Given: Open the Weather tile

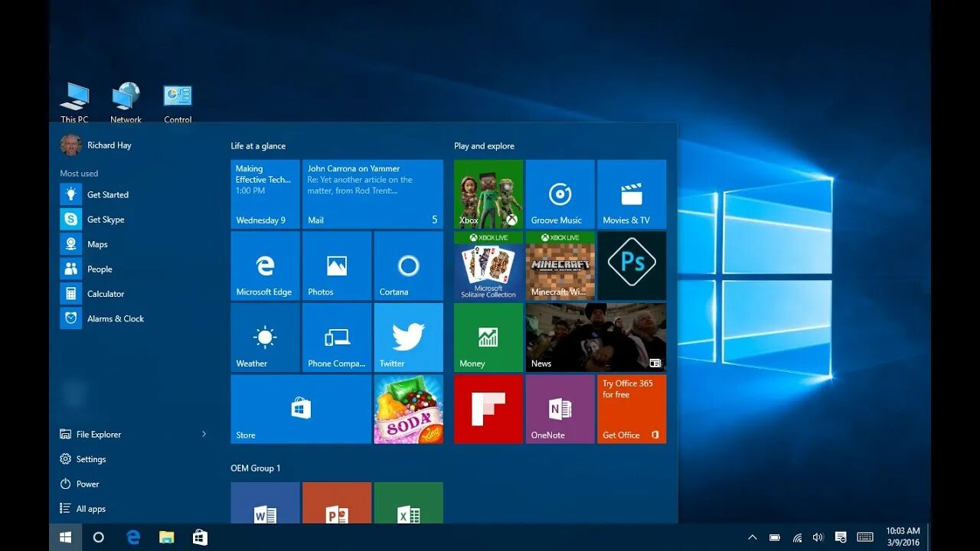Looking at the screenshot, I should click(265, 337).
